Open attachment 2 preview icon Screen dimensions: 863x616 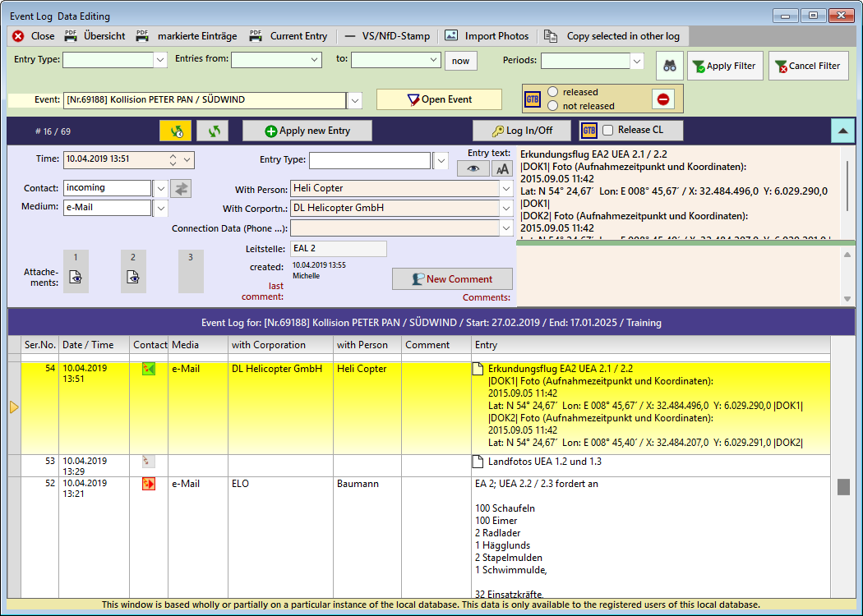pos(133,278)
